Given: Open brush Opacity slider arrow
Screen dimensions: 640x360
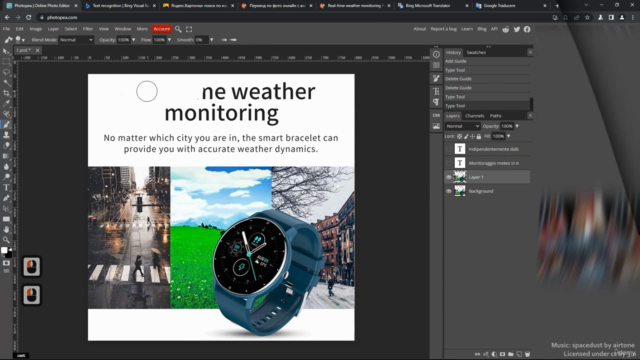Looking at the screenshot, I should click(x=133, y=40).
